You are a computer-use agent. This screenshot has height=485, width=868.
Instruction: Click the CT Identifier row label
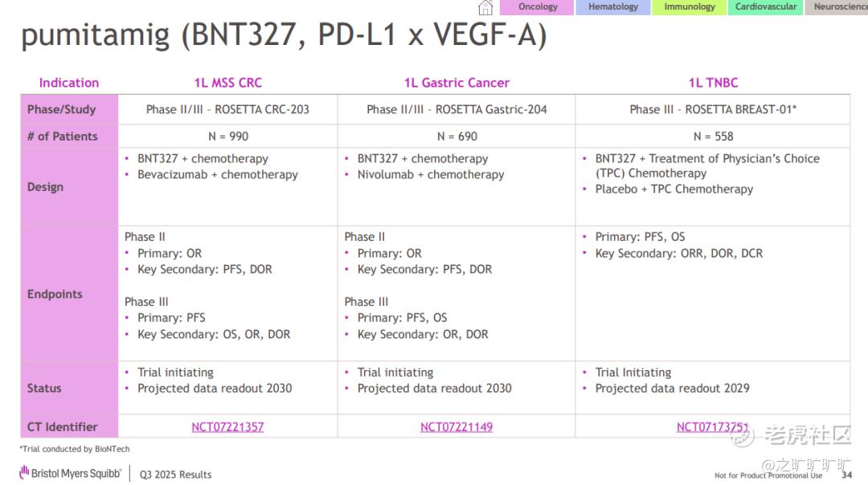click(x=63, y=427)
